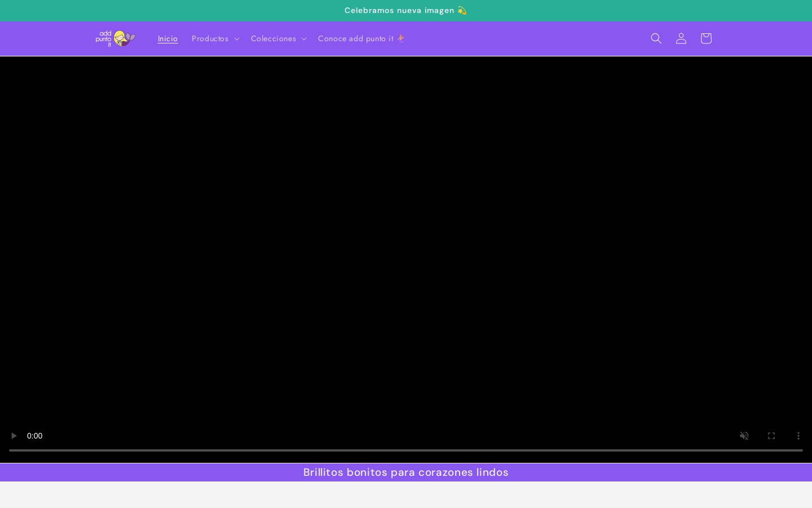The width and height of the screenshot is (812, 508).
Task: Click the Celebramos nueva imagen announcement
Action: tap(406, 10)
